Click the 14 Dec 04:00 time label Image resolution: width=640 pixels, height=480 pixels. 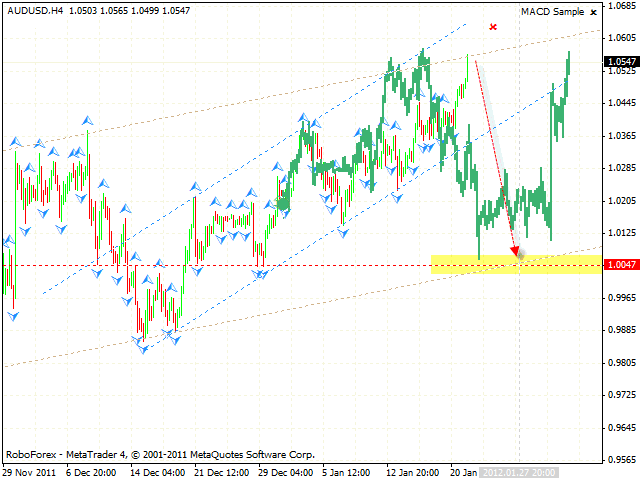point(158,472)
